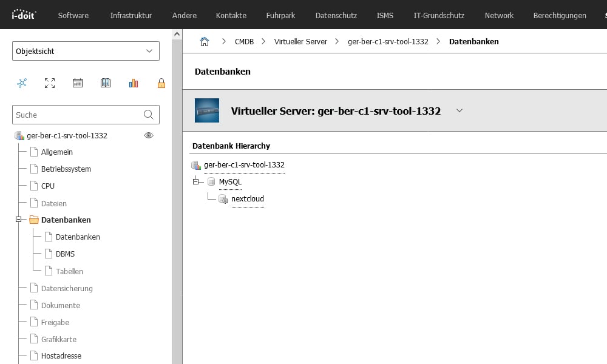607x364 pixels.
Task: Open the network relations explorer icon
Action: coord(22,83)
